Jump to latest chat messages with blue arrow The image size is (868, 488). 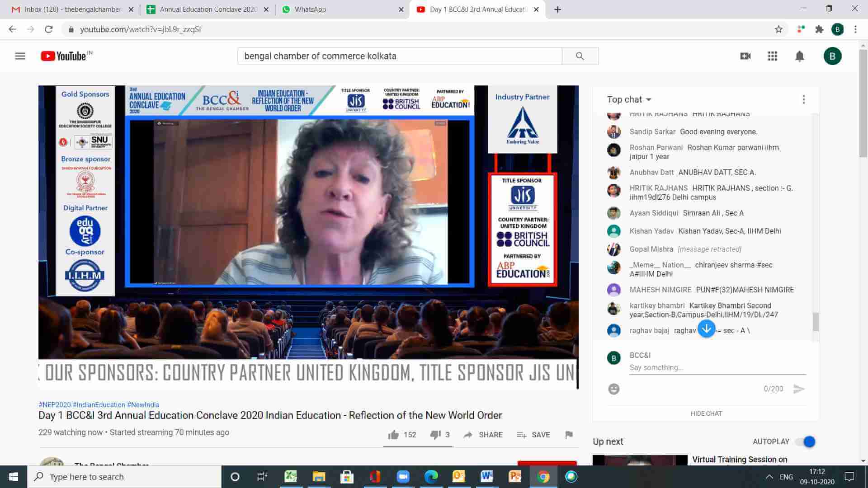point(706,329)
